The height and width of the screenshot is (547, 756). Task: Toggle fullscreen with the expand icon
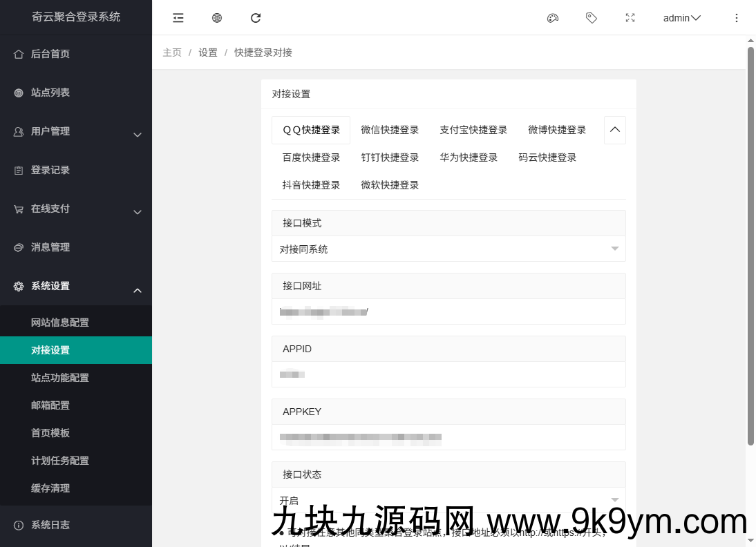pyautogui.click(x=630, y=18)
